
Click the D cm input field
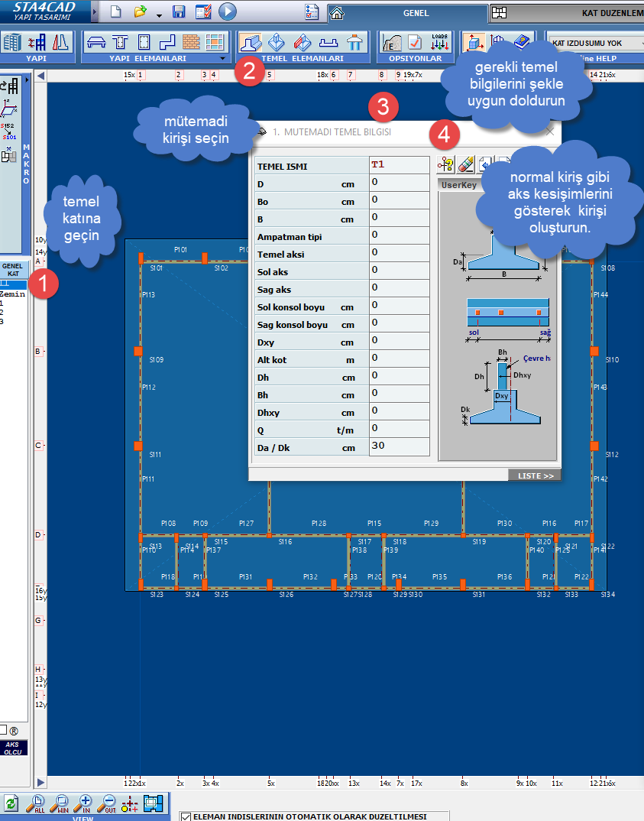tap(400, 183)
